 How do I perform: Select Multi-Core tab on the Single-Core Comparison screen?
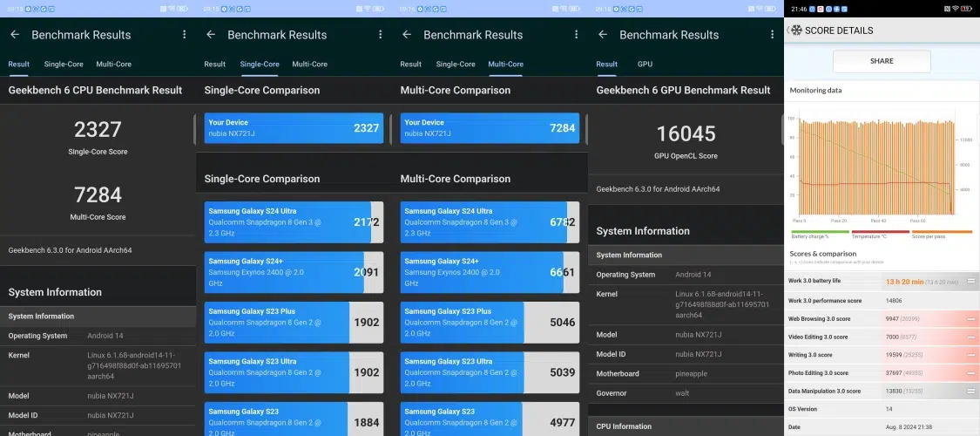[310, 64]
